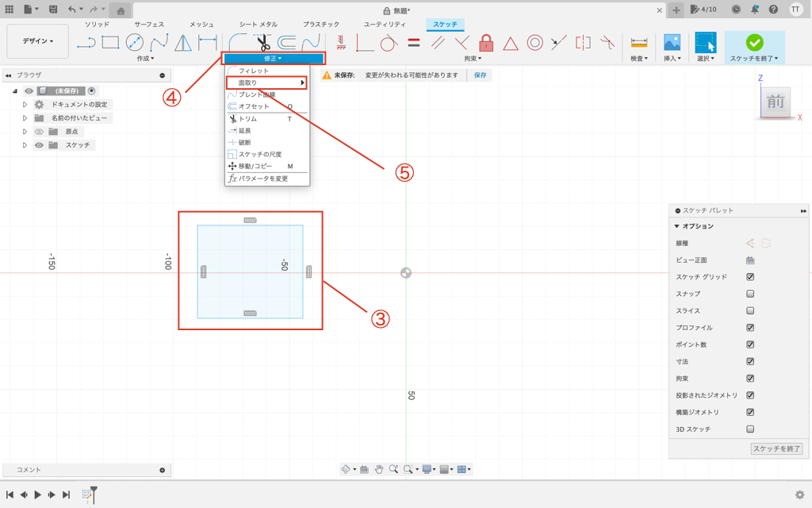The width and height of the screenshot is (812, 508).
Task: Click the Pan hand icon
Action: tap(379, 469)
